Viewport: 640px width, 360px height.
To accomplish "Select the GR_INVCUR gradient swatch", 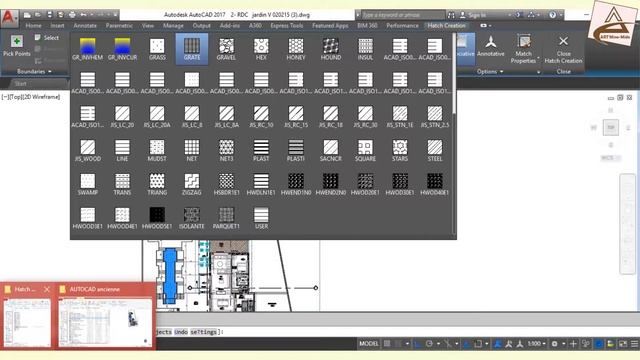I will 122,49.
